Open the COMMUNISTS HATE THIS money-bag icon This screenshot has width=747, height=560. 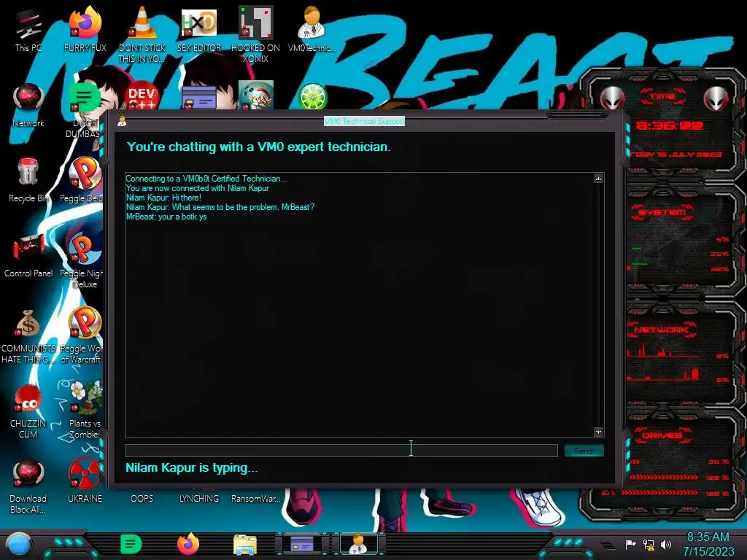28,336
